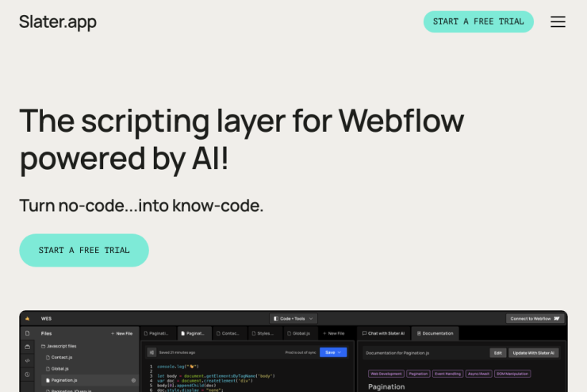Image resolution: width=587 pixels, height=392 pixels.
Task: Select the active Paginat.. editor tab
Action: click(x=194, y=333)
